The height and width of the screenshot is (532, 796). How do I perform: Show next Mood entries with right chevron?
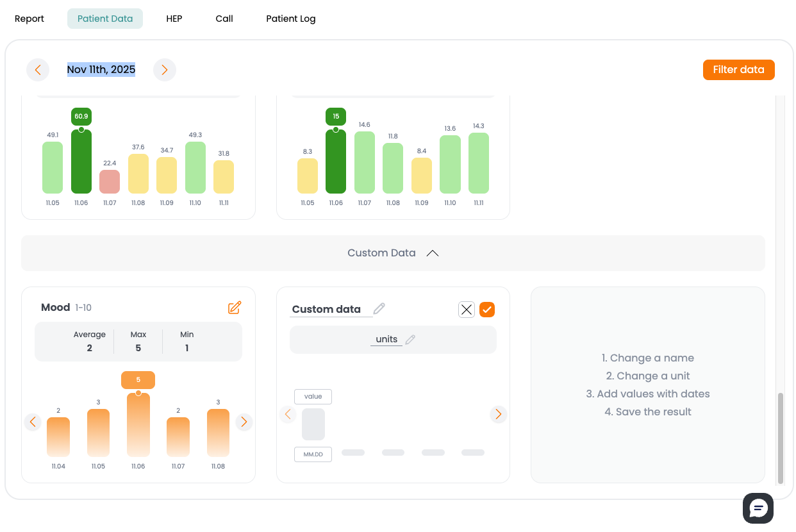pos(244,422)
